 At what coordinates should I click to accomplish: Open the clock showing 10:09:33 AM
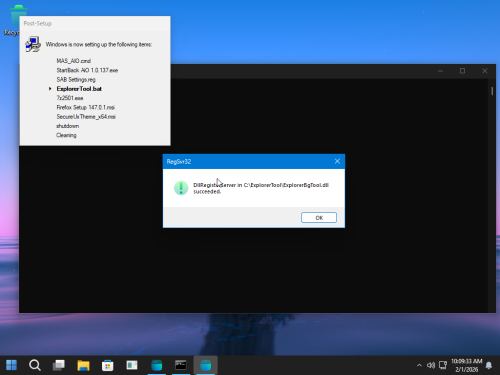pos(466,365)
